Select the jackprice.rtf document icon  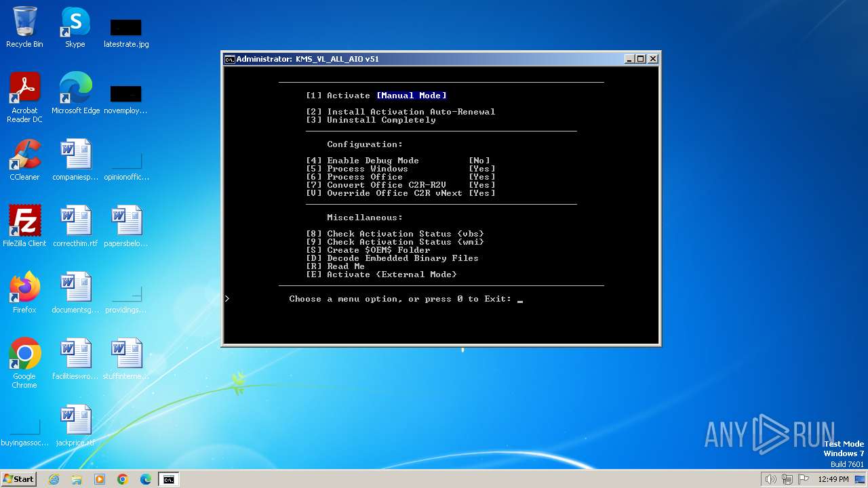tap(75, 426)
